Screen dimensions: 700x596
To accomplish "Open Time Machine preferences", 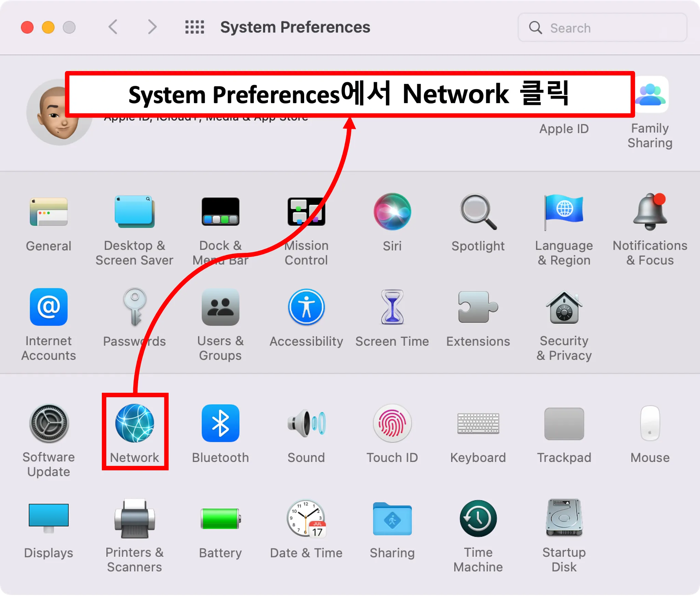I will pyautogui.click(x=478, y=518).
